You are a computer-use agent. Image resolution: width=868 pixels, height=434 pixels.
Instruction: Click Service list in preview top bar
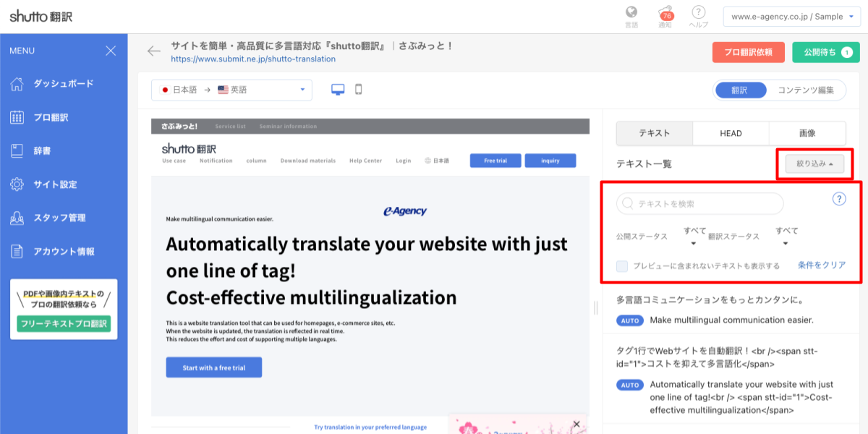(230, 127)
